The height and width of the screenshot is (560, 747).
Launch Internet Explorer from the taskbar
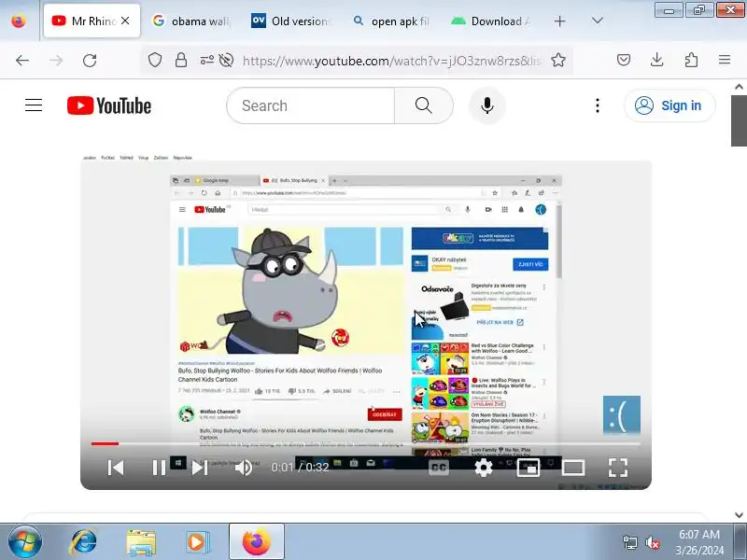[x=84, y=542]
